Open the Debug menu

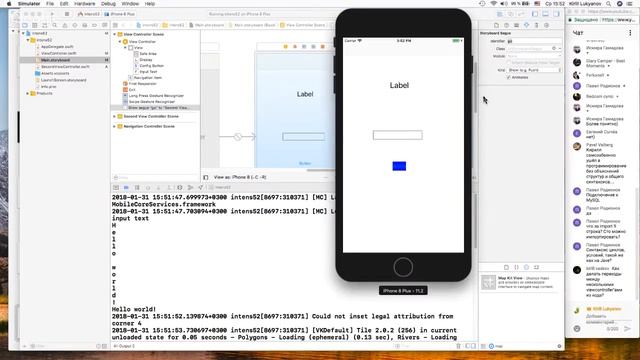(108, 4)
